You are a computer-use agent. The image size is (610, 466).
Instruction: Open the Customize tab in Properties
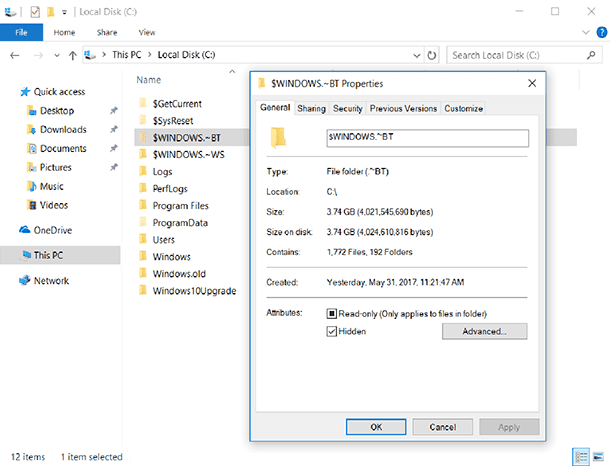[463, 109]
